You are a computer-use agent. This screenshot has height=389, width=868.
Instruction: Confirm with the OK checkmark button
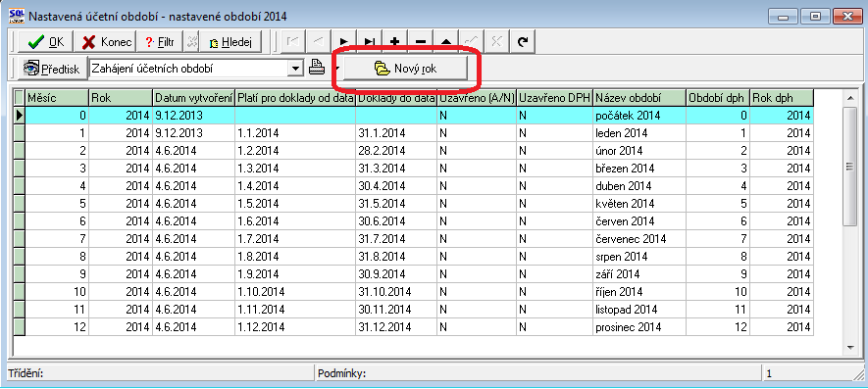click(x=46, y=42)
